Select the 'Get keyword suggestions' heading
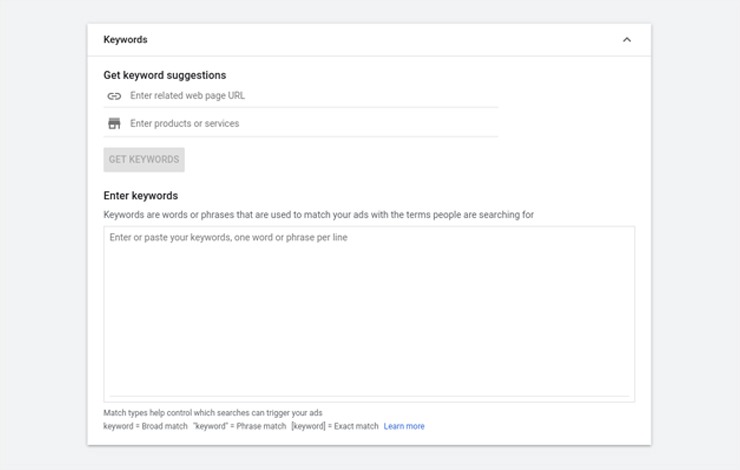The image size is (740, 470). (x=164, y=75)
